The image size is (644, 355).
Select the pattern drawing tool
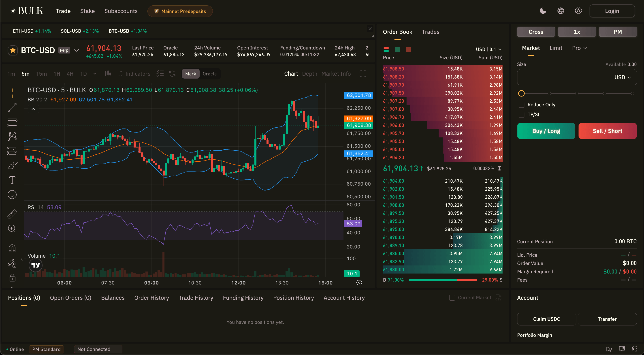pos(12,136)
